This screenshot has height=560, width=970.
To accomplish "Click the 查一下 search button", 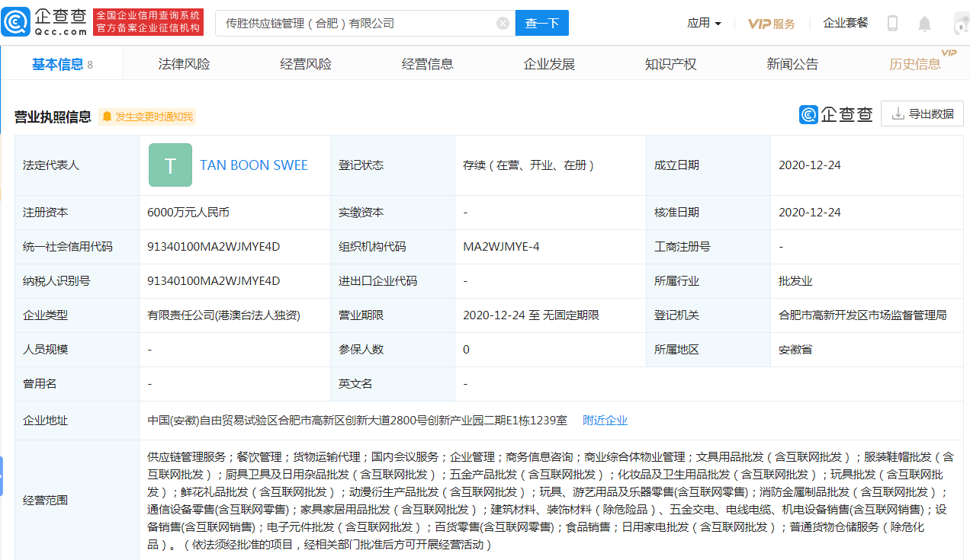I will (x=542, y=24).
